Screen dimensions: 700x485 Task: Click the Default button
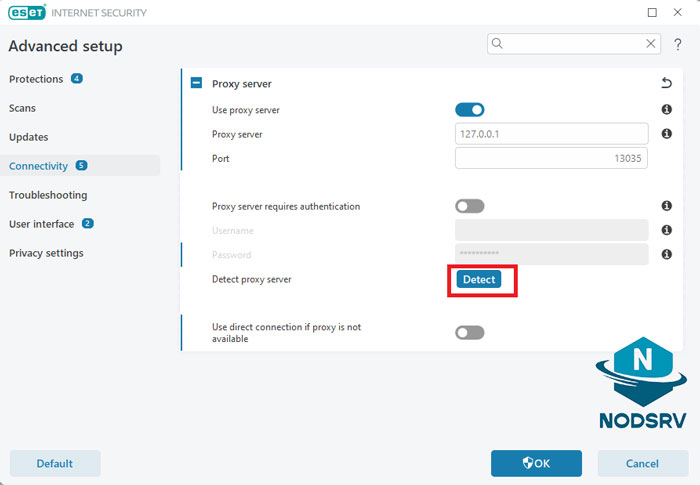55,463
